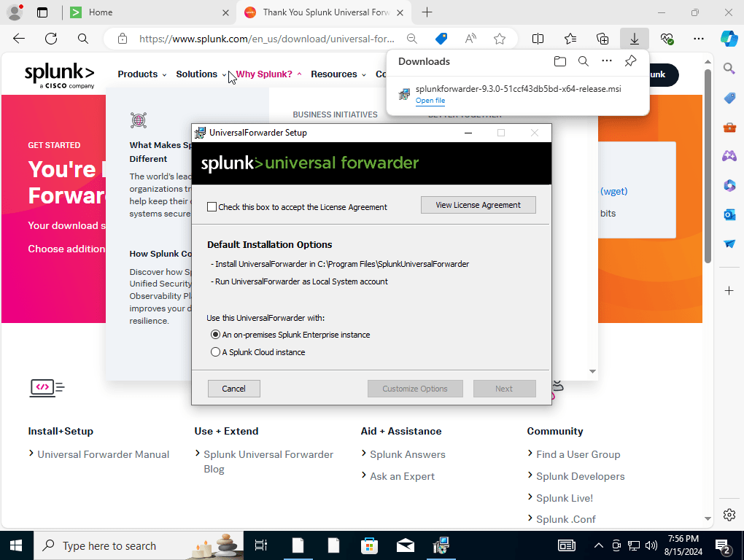This screenshot has height=560, width=744.
Task: Open the Windows Start menu
Action: pyautogui.click(x=16, y=545)
